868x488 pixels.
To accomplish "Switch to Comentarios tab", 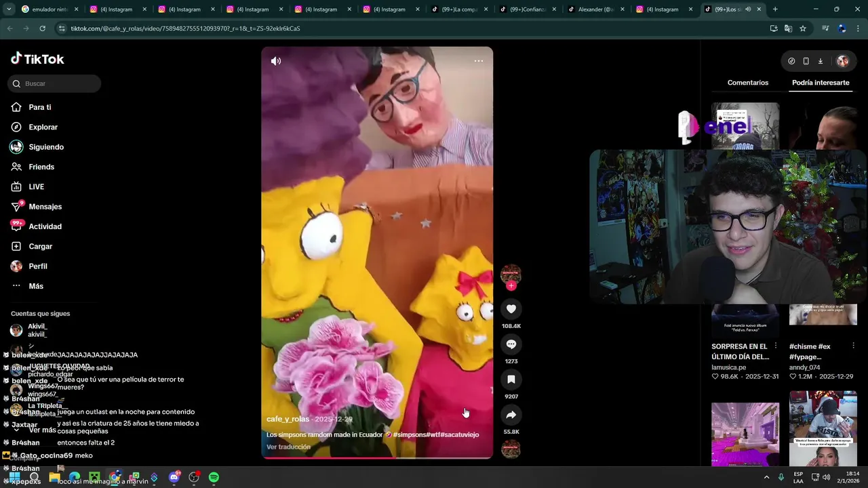I will 748,83.
